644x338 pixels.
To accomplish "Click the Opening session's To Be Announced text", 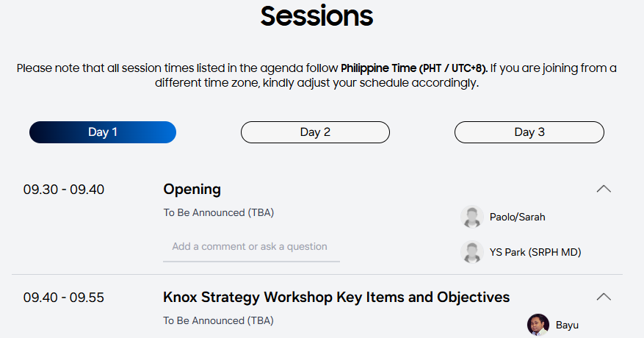I will tap(218, 212).
